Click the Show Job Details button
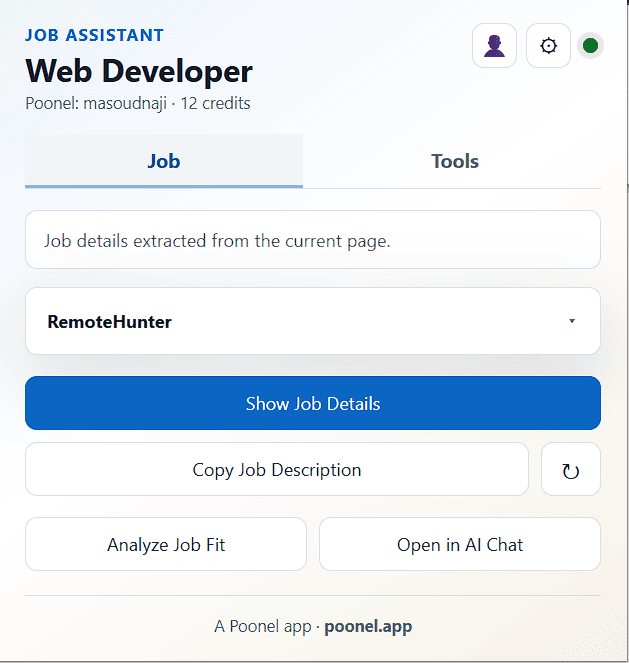This screenshot has height=663, width=629. click(x=313, y=403)
